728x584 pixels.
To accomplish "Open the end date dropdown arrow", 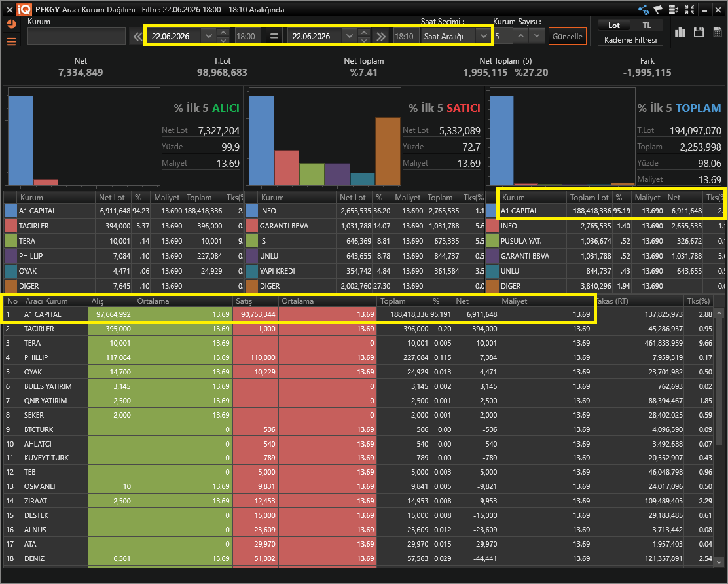I will [x=349, y=36].
